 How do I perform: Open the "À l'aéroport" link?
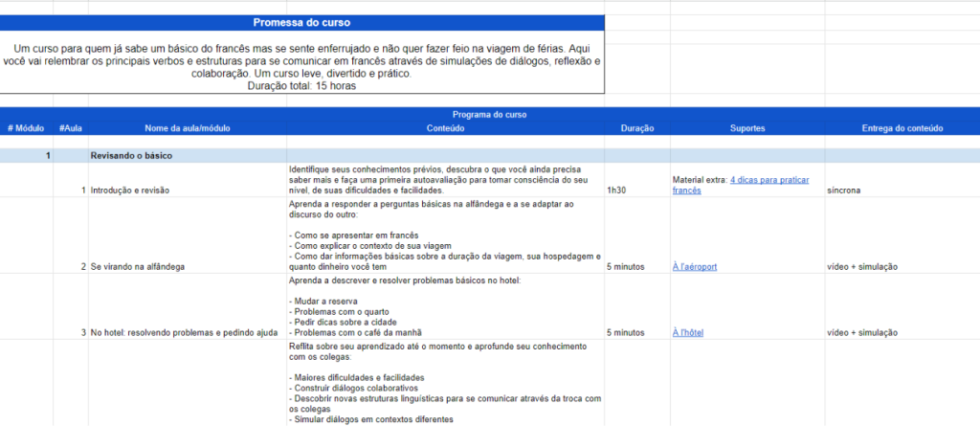(x=695, y=266)
